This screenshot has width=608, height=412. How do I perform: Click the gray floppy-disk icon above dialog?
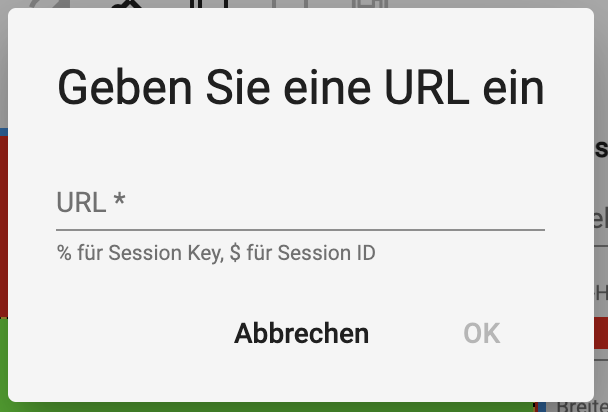click(370, 3)
